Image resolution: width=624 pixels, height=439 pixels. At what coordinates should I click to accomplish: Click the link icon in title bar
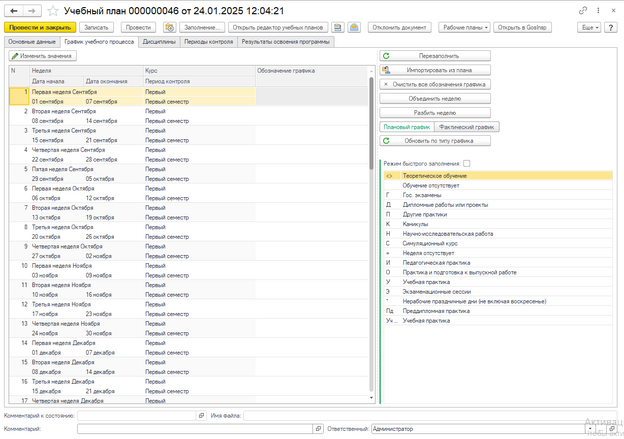584,9
